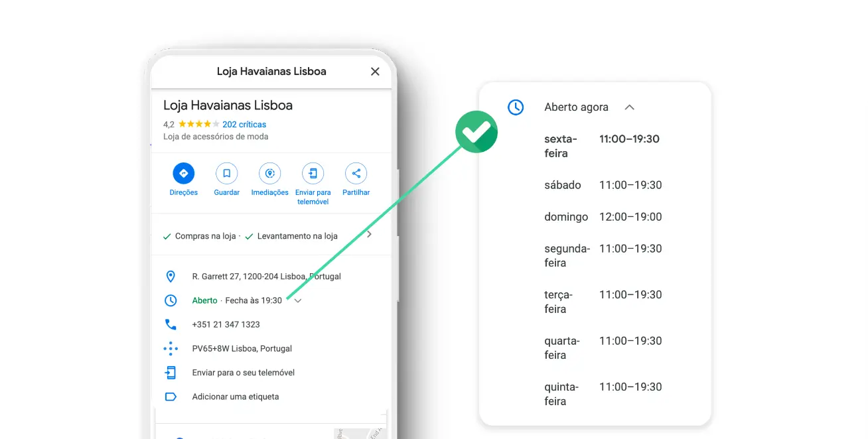
Task: Click the plus code icon beside PV65+8W
Action: click(171, 349)
